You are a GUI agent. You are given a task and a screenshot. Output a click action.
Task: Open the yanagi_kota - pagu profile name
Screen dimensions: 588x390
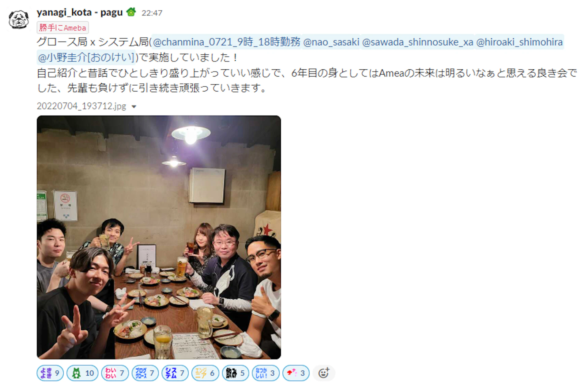tap(80, 12)
